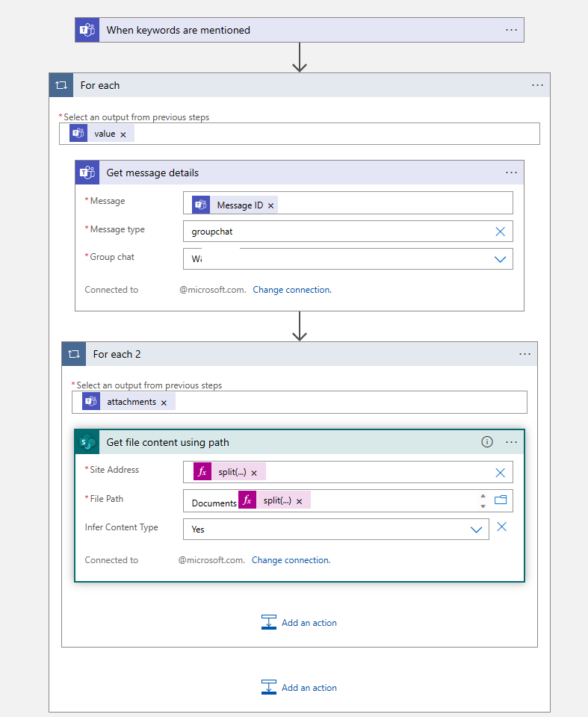This screenshot has width=588, height=717.
Task: Open the Group chat dropdown
Action: [x=501, y=259]
